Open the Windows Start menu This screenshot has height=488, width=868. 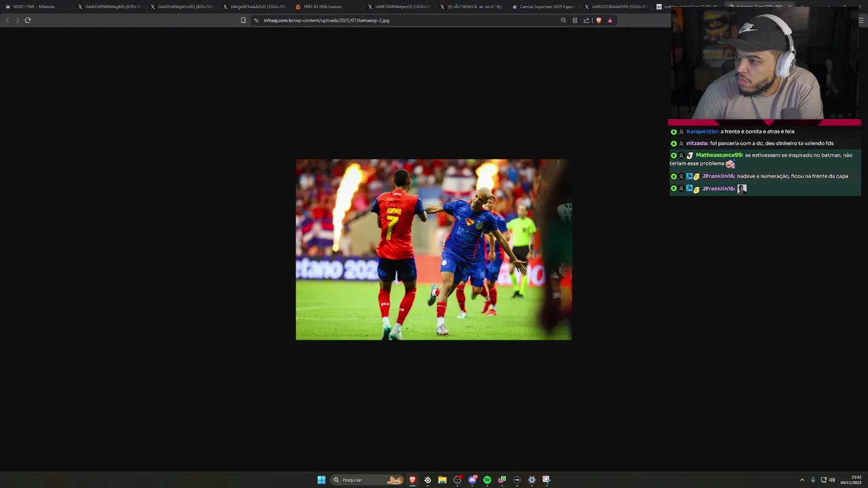tap(321, 480)
